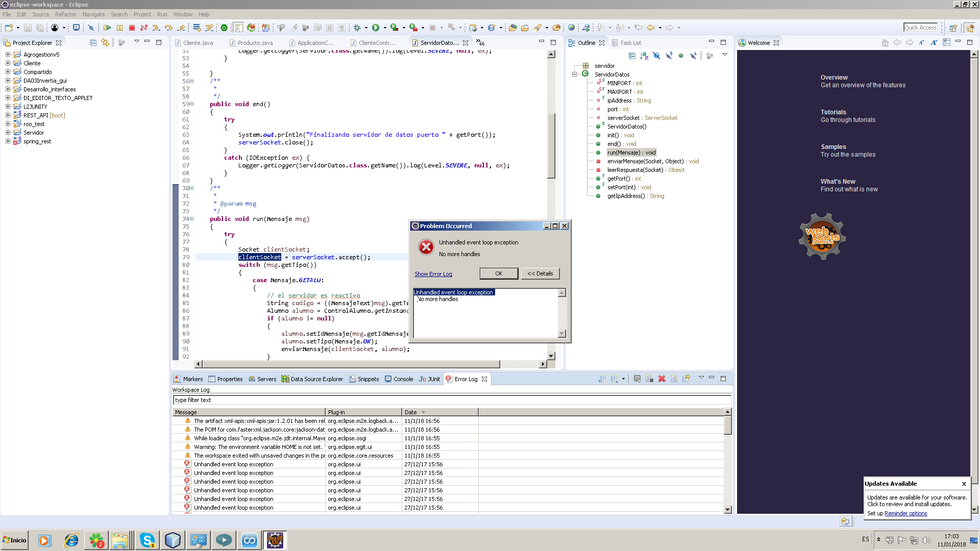The image size is (980, 551).
Task: Click the Open Web Browser globe icon
Action: pos(571,28)
